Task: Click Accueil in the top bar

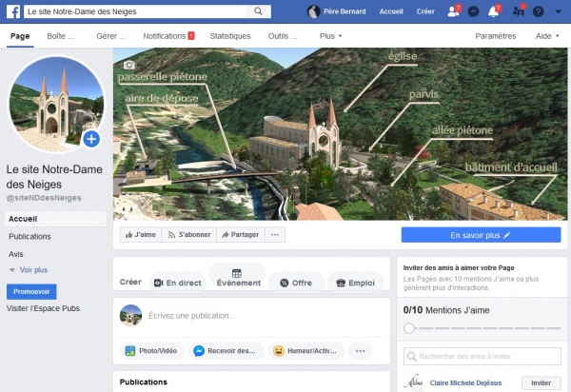Action: (391, 11)
